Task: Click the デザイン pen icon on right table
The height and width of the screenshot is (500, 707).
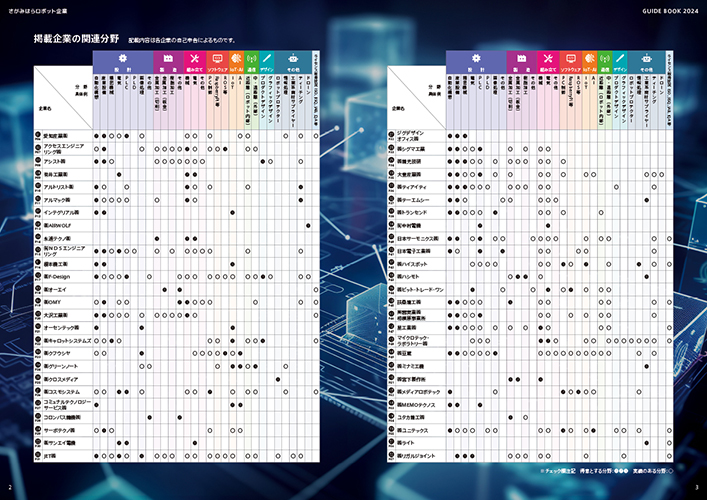Action: pos(620,58)
